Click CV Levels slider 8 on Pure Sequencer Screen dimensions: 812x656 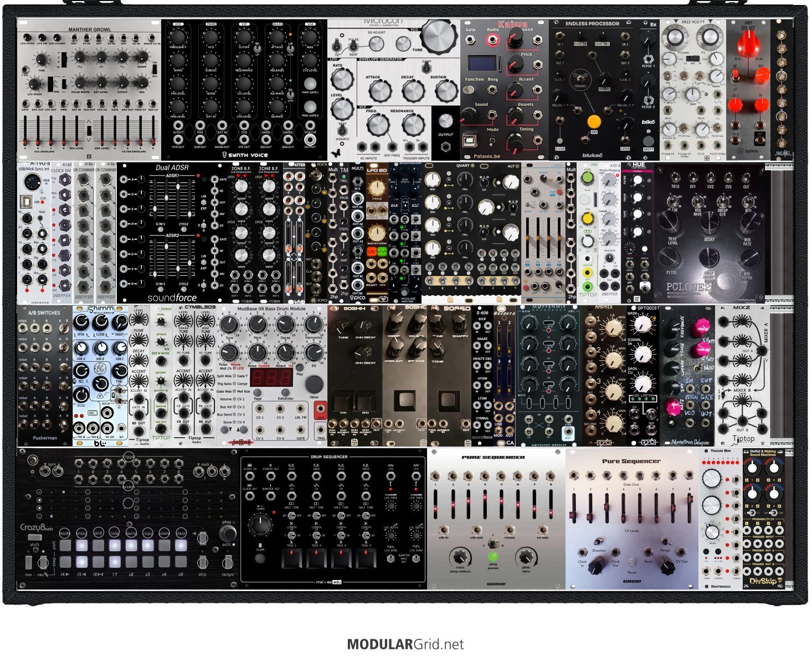[x=689, y=509]
